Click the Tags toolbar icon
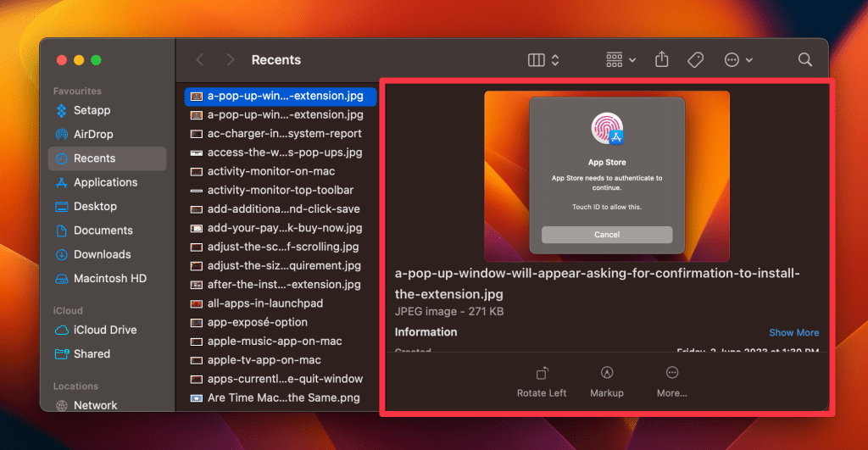Screen dimensions: 868x450 pyautogui.click(x=695, y=60)
